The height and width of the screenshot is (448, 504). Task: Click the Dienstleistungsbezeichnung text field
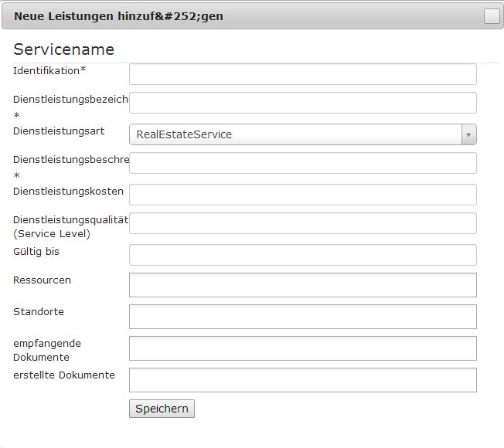click(x=303, y=103)
